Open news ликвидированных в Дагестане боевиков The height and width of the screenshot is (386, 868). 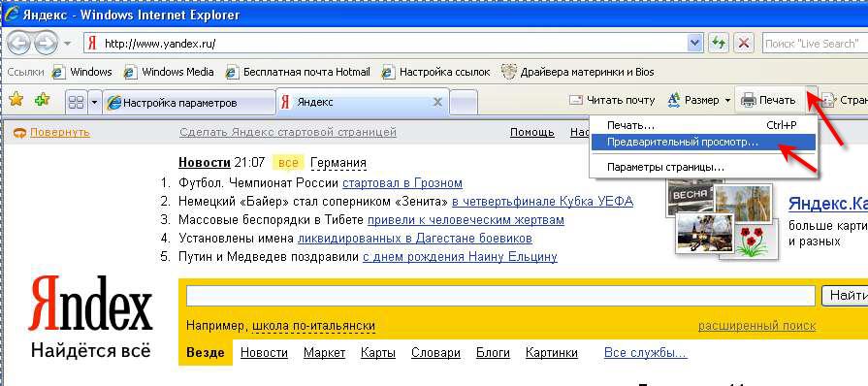(x=415, y=239)
